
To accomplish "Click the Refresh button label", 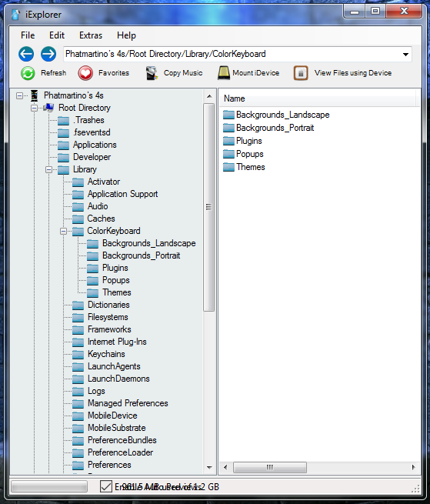I will tap(53, 73).
